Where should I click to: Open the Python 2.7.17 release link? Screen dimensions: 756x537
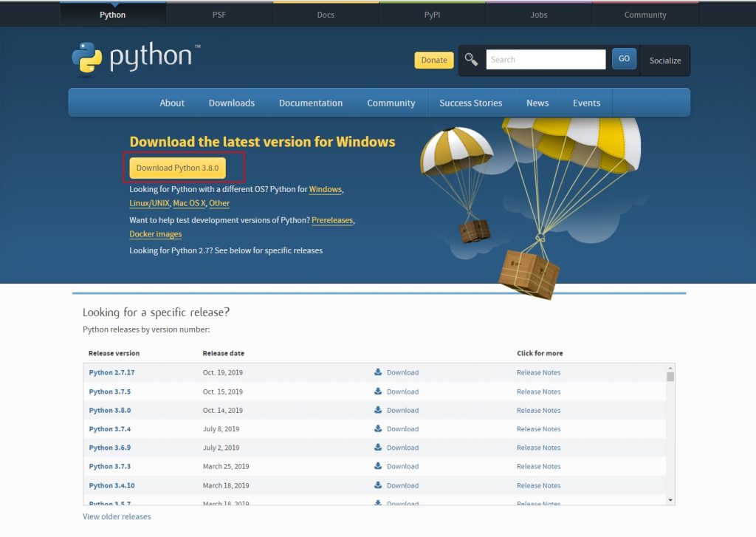(x=111, y=372)
